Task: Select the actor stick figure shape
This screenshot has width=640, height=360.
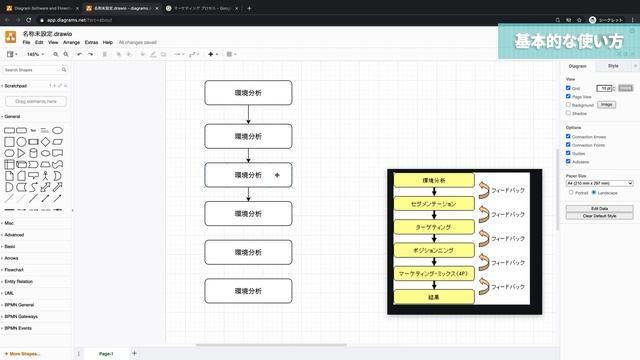Action: 45,176
